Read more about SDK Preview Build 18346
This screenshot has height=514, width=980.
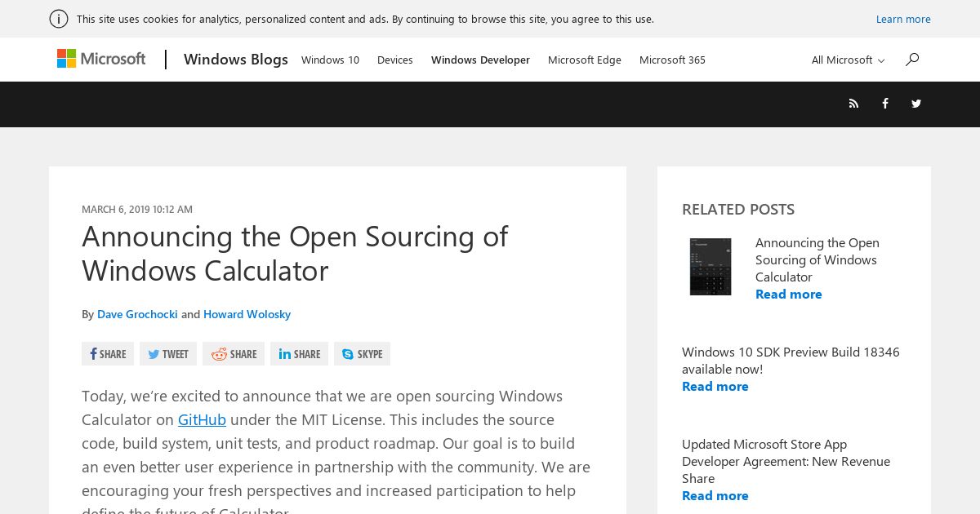pyautogui.click(x=715, y=386)
